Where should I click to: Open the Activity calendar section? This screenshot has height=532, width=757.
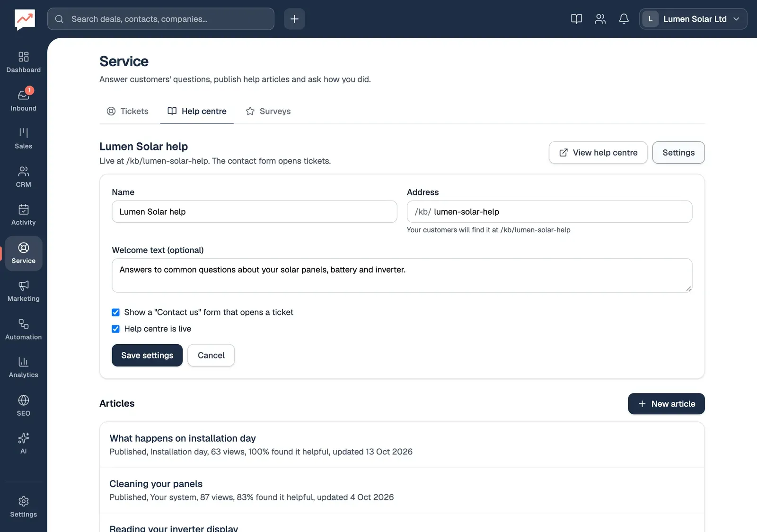point(23,215)
